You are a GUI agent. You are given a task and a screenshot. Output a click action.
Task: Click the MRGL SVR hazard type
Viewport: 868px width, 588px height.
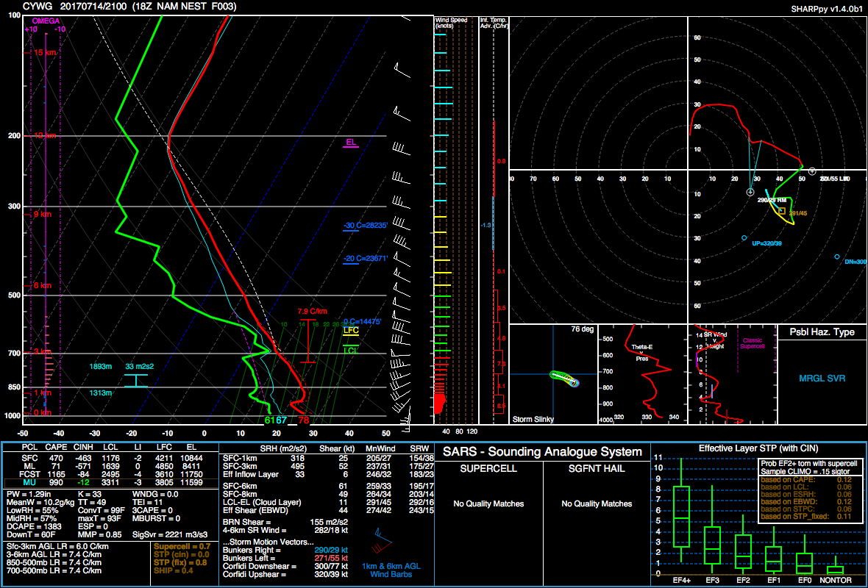pyautogui.click(x=822, y=379)
